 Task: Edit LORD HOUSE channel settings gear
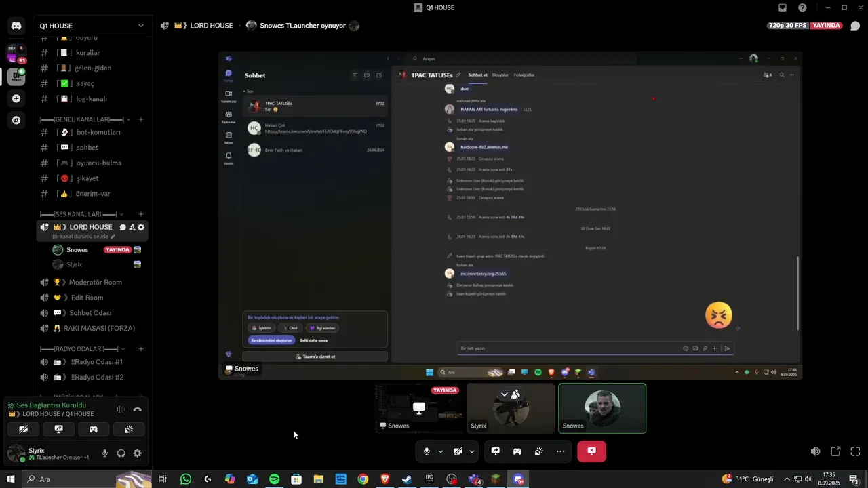coord(141,228)
